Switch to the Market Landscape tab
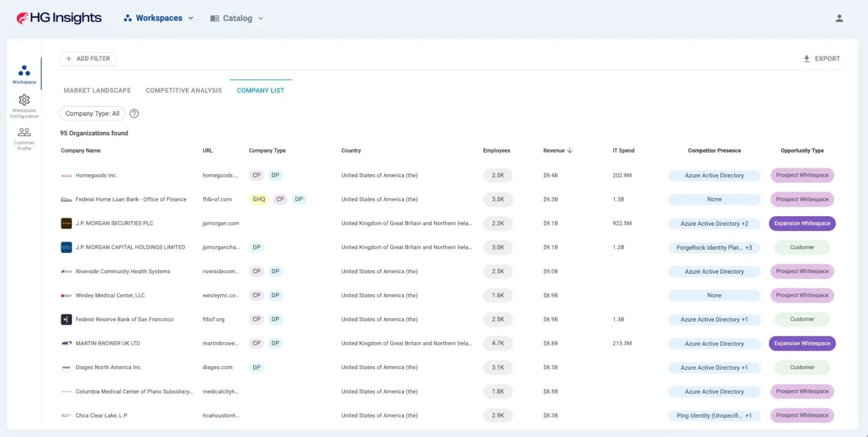Viewport: 868px width, 437px height. 97,90
